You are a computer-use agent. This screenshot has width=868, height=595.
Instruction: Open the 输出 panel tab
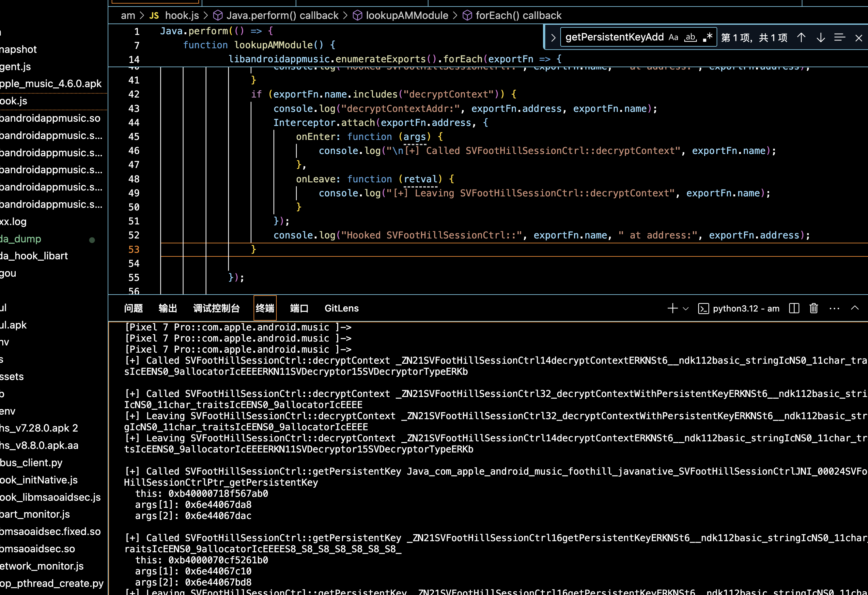pyautogui.click(x=168, y=308)
